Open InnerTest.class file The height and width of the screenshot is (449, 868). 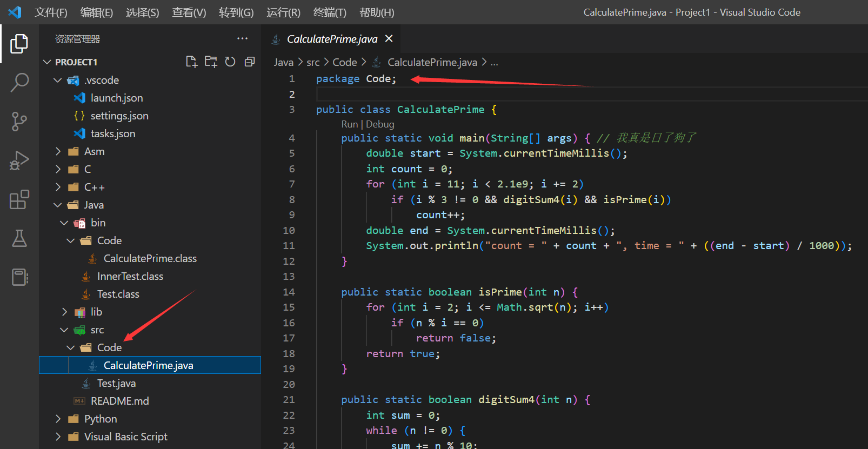130,276
